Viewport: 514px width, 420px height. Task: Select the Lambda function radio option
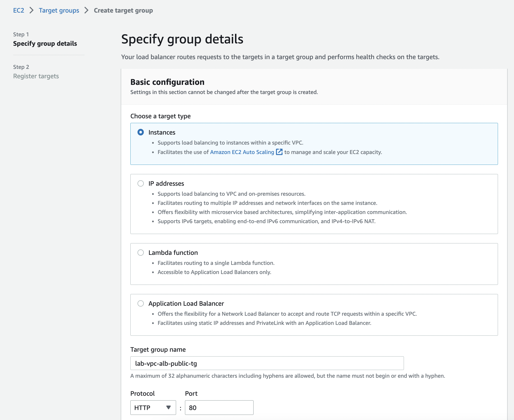[x=141, y=253]
